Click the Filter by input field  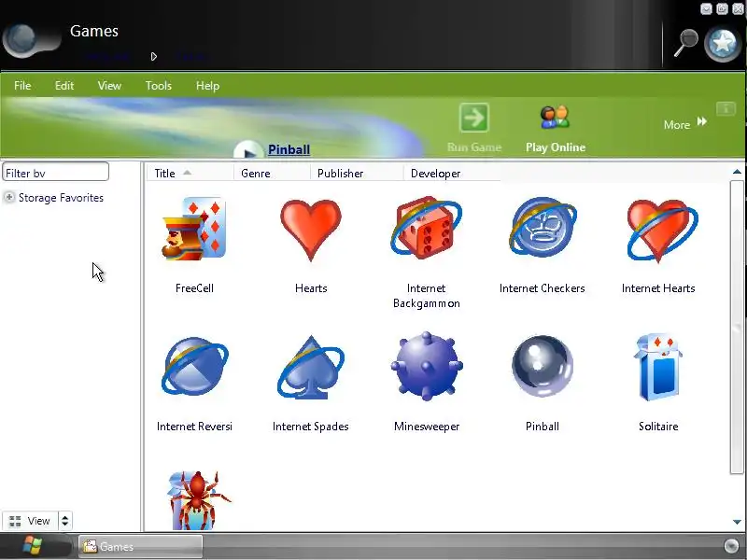click(x=56, y=173)
